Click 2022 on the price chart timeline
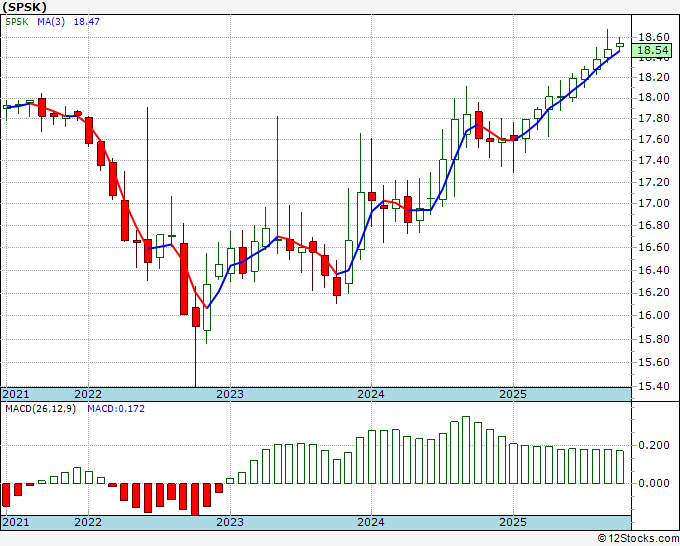 pos(88,394)
